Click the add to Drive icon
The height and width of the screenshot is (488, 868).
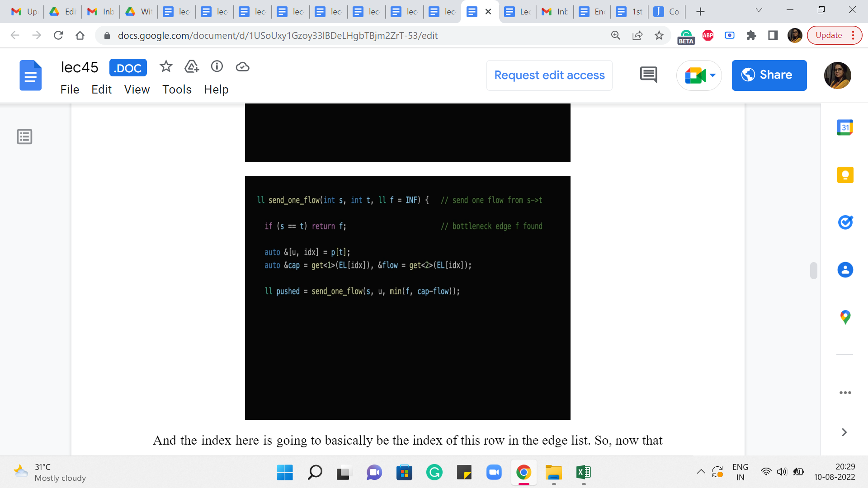pyautogui.click(x=192, y=67)
